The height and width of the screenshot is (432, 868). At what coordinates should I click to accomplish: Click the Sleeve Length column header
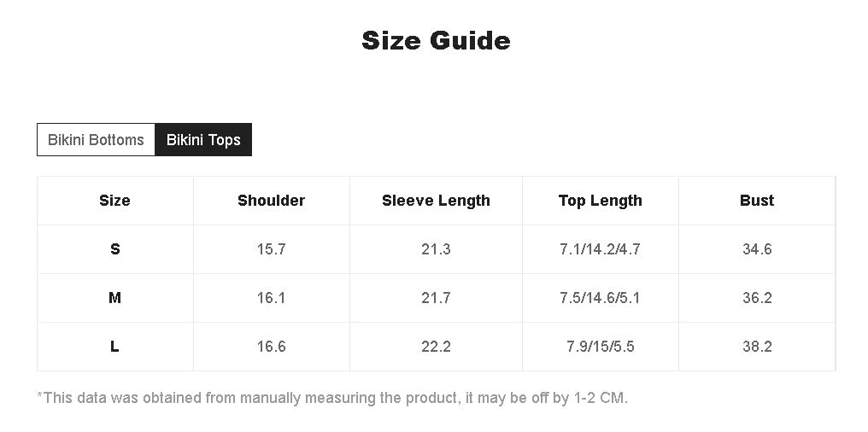(x=436, y=201)
